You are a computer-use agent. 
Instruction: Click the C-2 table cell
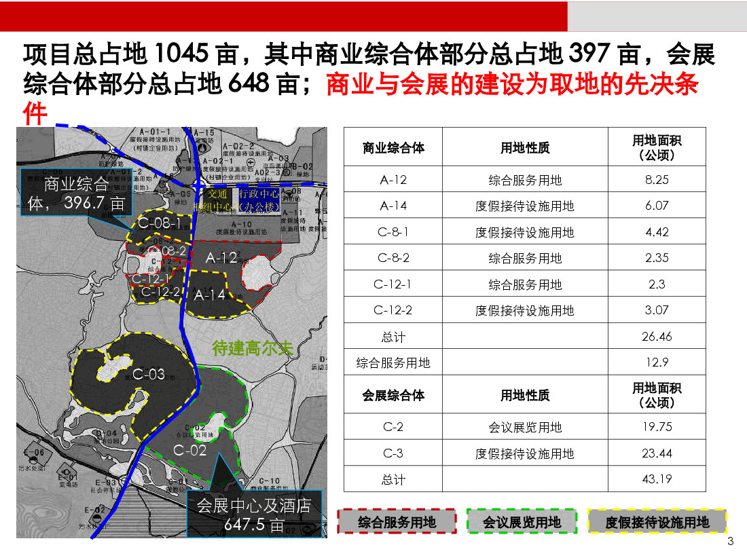pos(393,426)
